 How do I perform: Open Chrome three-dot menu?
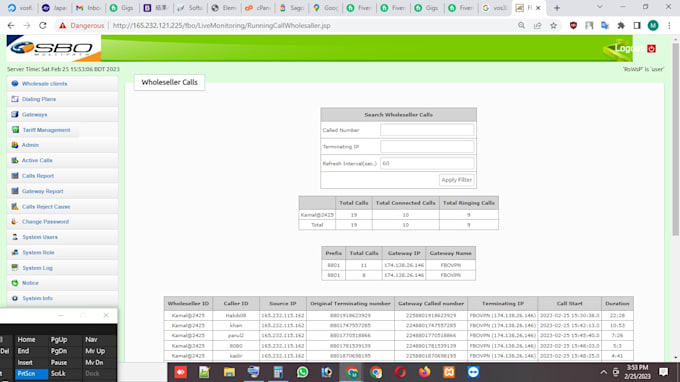coord(669,26)
